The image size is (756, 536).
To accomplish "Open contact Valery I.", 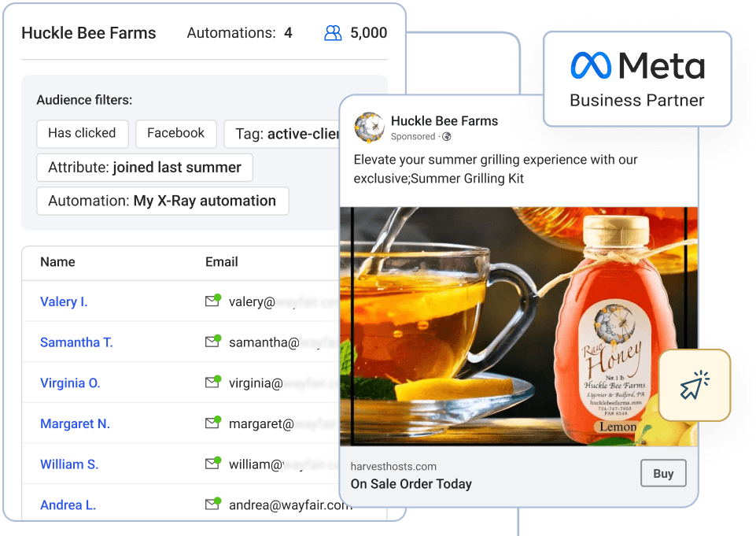I will point(64,301).
